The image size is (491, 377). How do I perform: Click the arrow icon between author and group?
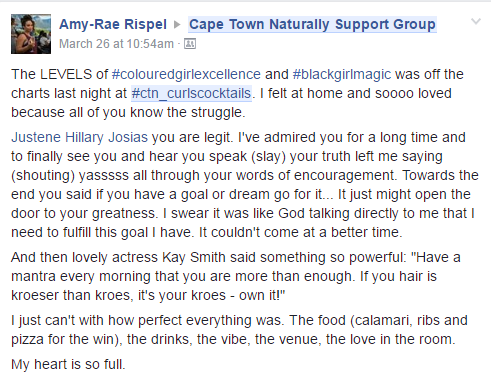point(177,24)
